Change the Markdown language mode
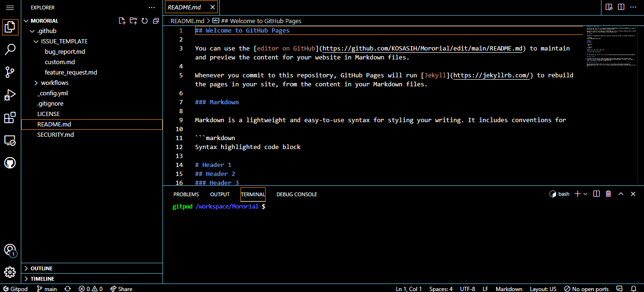The width and height of the screenshot is (644, 292). click(x=509, y=289)
